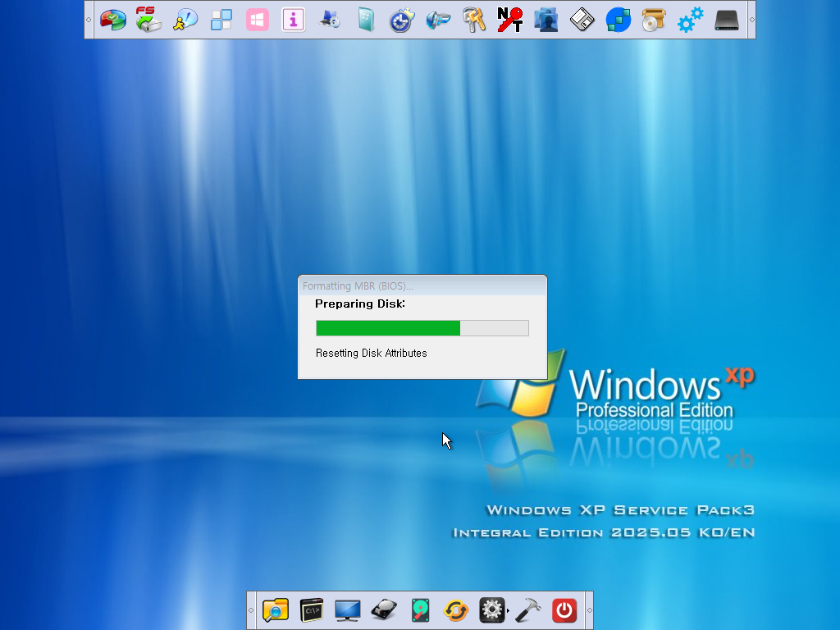Open the hard disk drive icon
Viewport: 840px width, 630px height.
(x=384, y=610)
